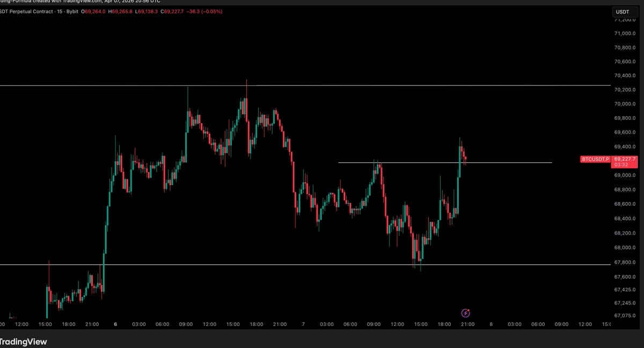Click the 70,000.0 price axis label
The width and height of the screenshot is (644, 348).
click(x=625, y=104)
